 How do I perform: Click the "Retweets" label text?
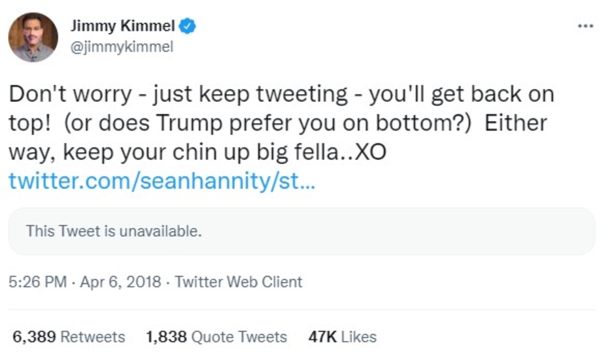click(x=92, y=337)
